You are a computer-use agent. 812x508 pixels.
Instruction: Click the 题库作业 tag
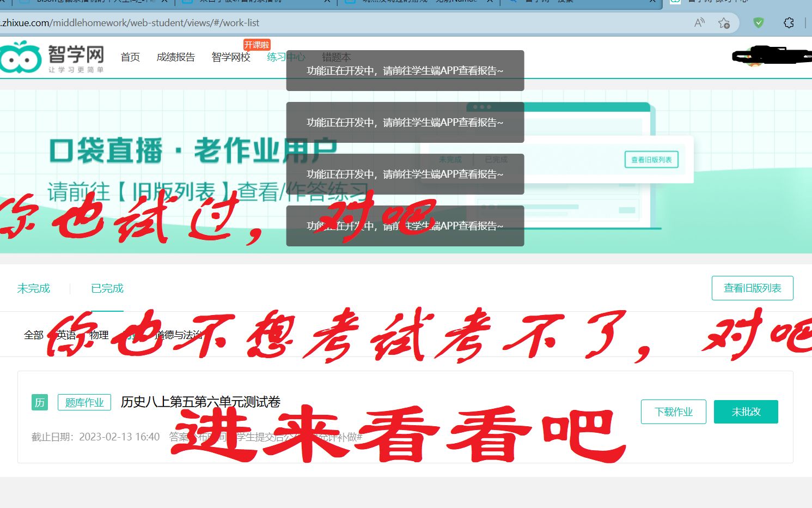(84, 402)
